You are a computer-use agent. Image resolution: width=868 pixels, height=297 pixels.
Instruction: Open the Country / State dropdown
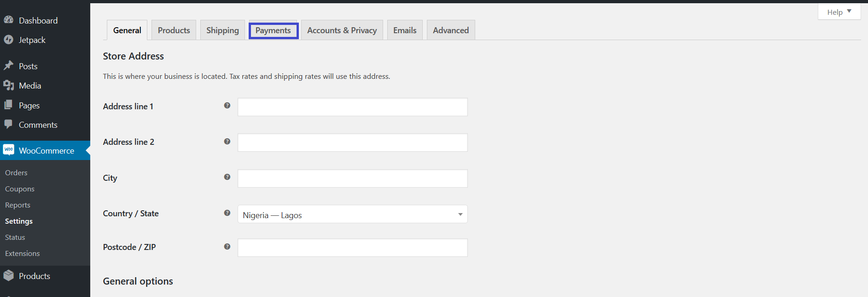tap(352, 214)
